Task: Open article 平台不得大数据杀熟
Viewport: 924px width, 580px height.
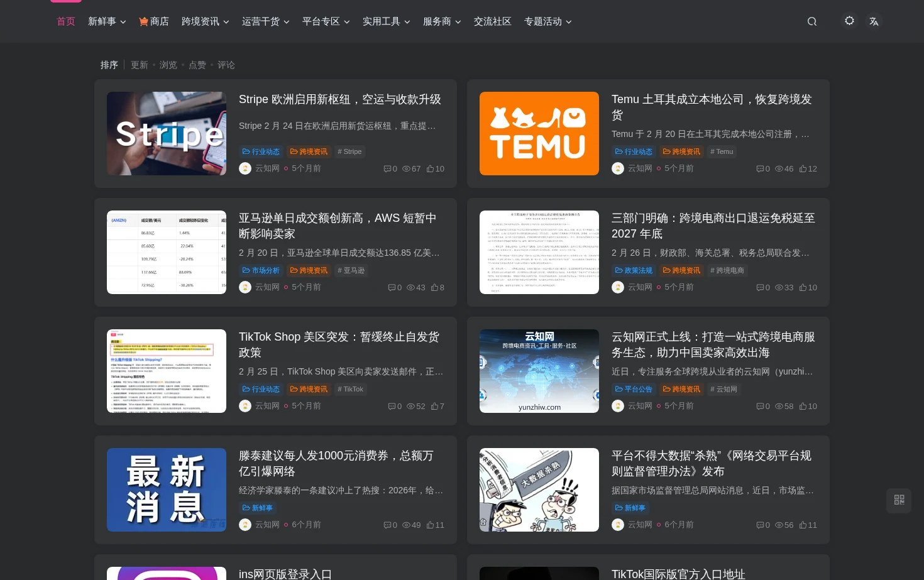Action: point(712,463)
